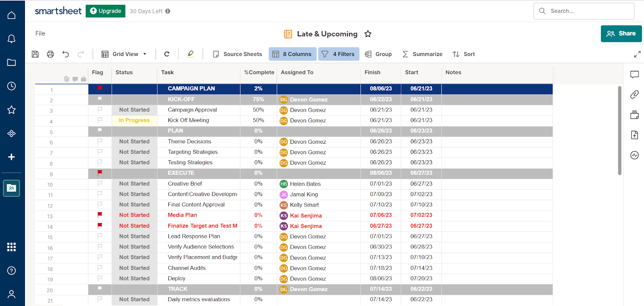Favorite the report with star icon
The image size is (644, 306).
[x=368, y=34]
